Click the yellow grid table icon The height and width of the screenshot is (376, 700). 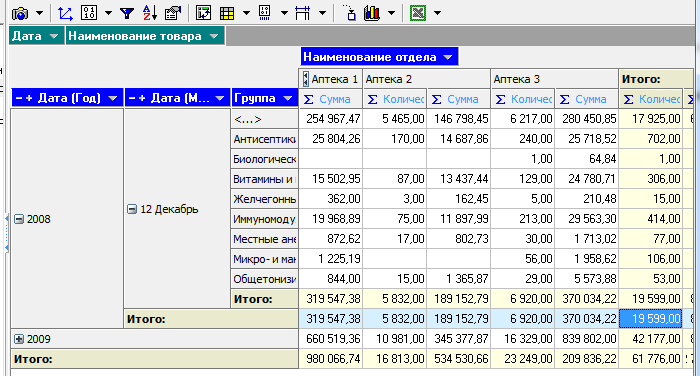(227, 13)
